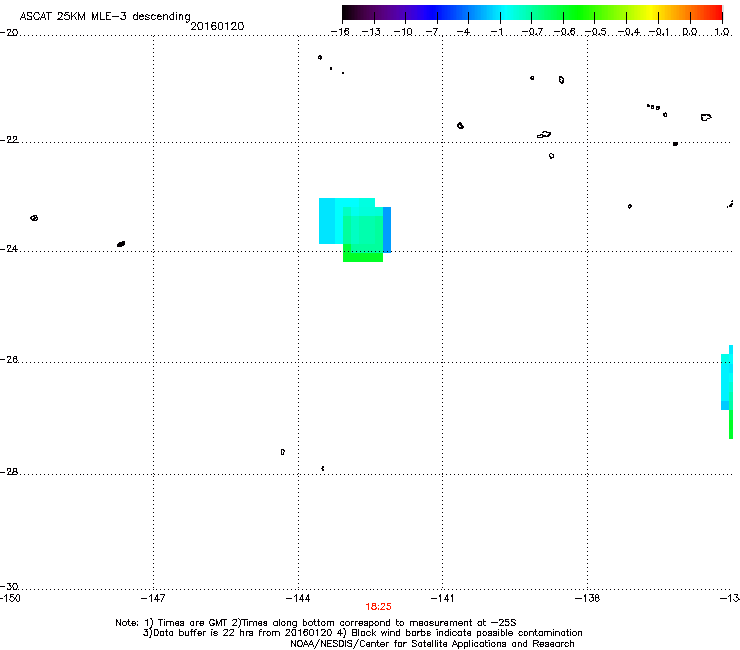Click the "1.0" color scale label
Image resolution: width=740 pixels, height=650 pixels.
pyautogui.click(x=722, y=32)
